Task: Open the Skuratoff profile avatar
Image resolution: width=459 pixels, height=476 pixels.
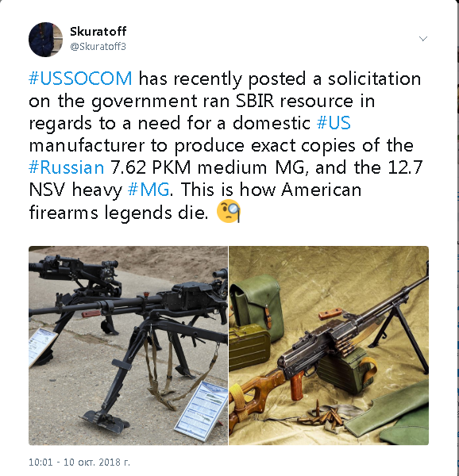Action: [x=45, y=40]
